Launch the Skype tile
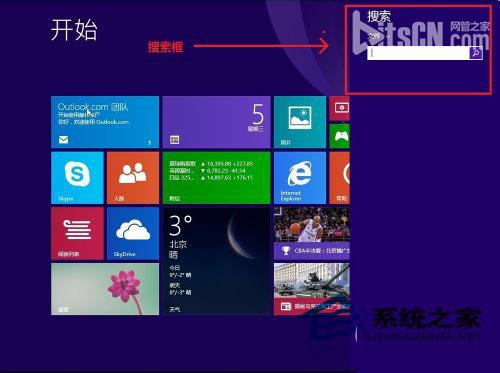The height and width of the screenshot is (373, 500). pos(77,178)
